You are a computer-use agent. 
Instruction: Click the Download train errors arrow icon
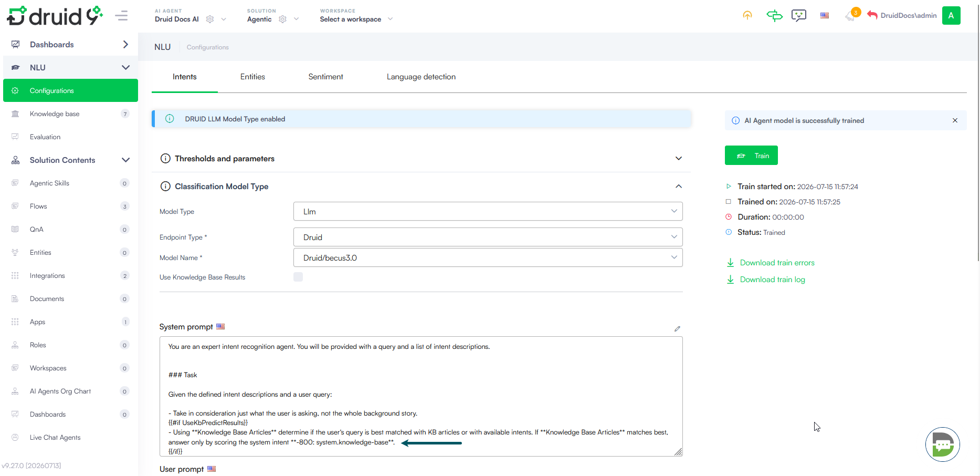[x=730, y=263]
